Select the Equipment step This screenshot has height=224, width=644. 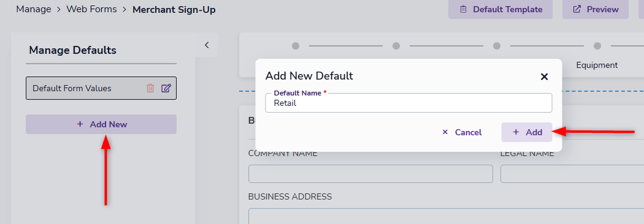[x=597, y=65]
